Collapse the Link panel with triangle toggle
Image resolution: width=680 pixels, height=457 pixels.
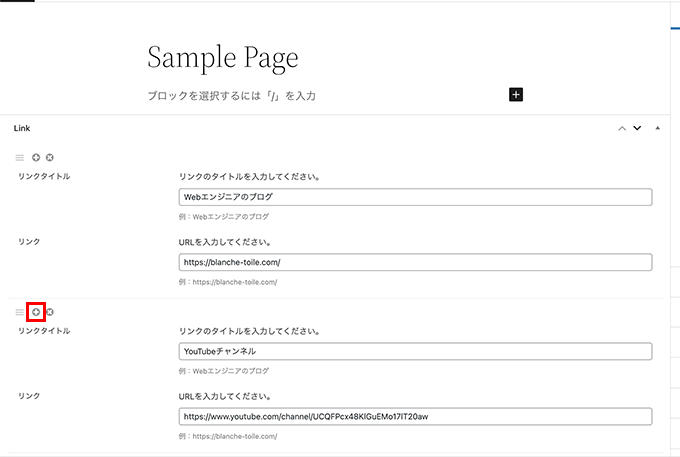coord(657,128)
